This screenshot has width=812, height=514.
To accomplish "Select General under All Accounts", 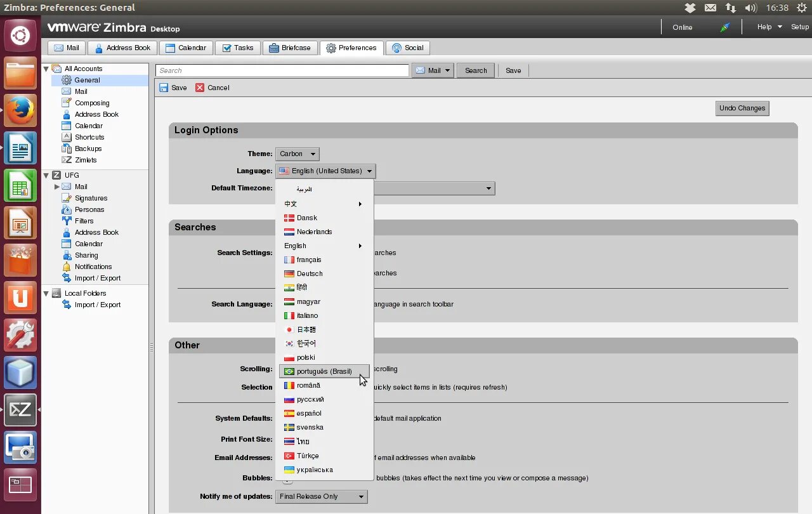I will (87, 80).
